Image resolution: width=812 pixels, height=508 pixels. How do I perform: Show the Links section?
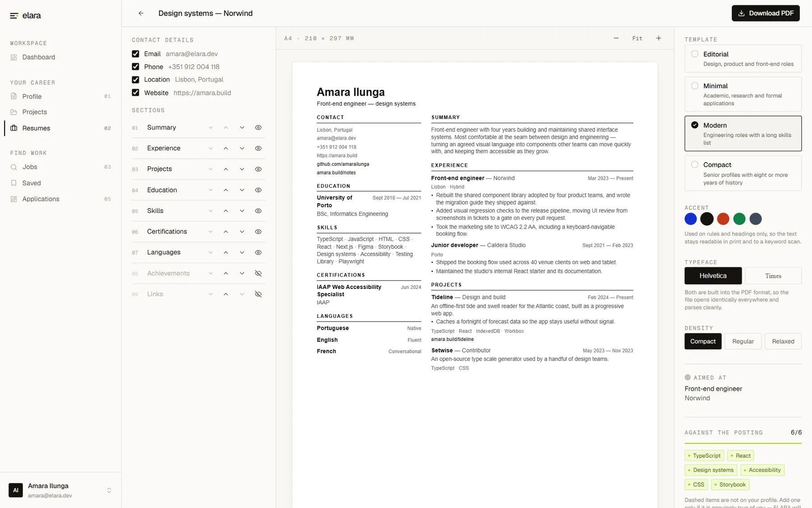[258, 294]
